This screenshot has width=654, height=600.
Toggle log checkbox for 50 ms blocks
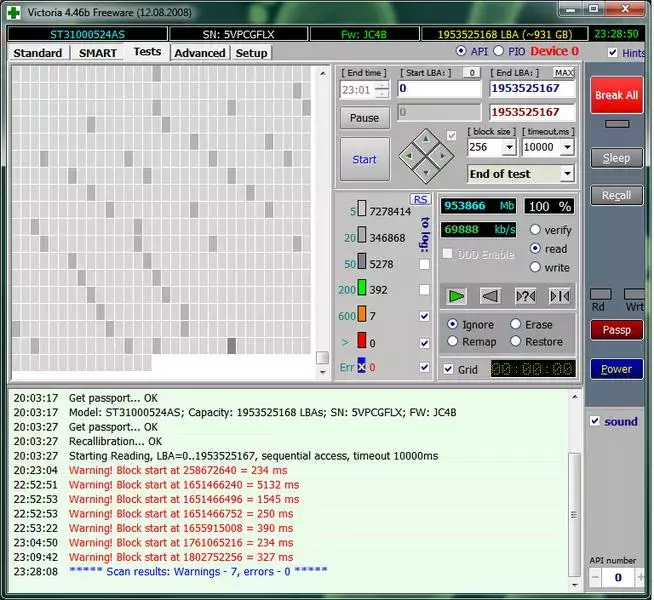click(x=424, y=264)
